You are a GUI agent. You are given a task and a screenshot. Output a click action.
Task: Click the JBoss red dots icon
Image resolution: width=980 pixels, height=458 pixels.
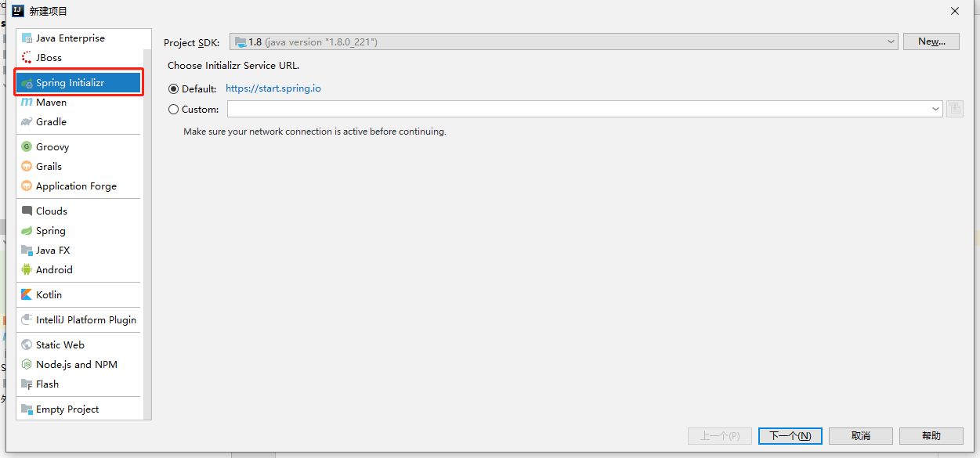pyautogui.click(x=27, y=57)
